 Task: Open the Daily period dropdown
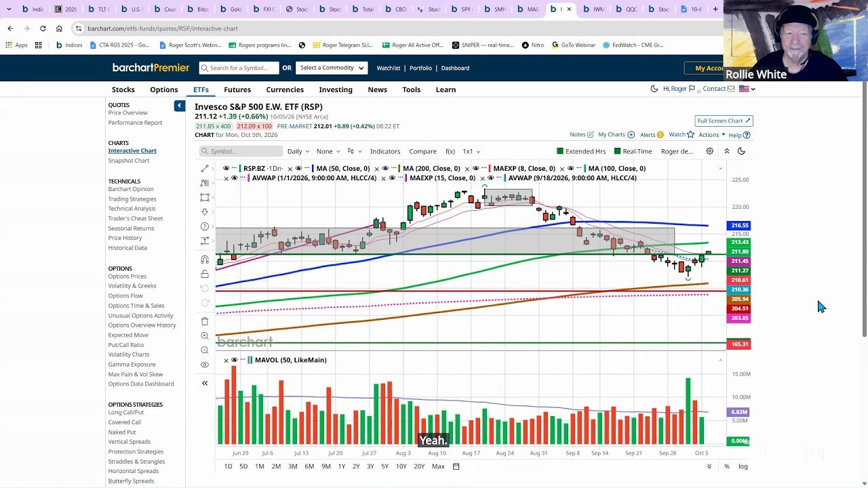tap(298, 151)
